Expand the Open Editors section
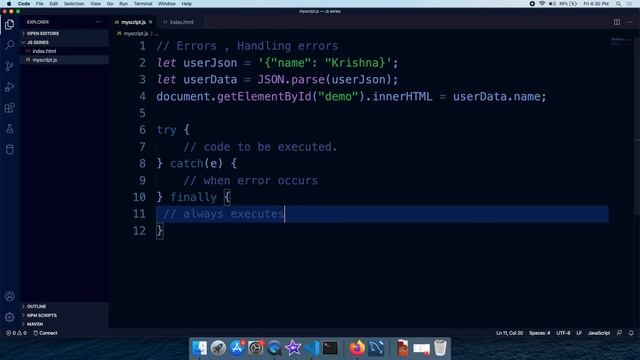Viewport: 640px width, 360px height. [x=64, y=33]
